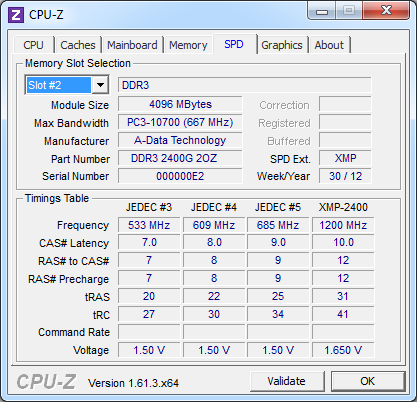Click the OK button

pyautogui.click(x=368, y=381)
